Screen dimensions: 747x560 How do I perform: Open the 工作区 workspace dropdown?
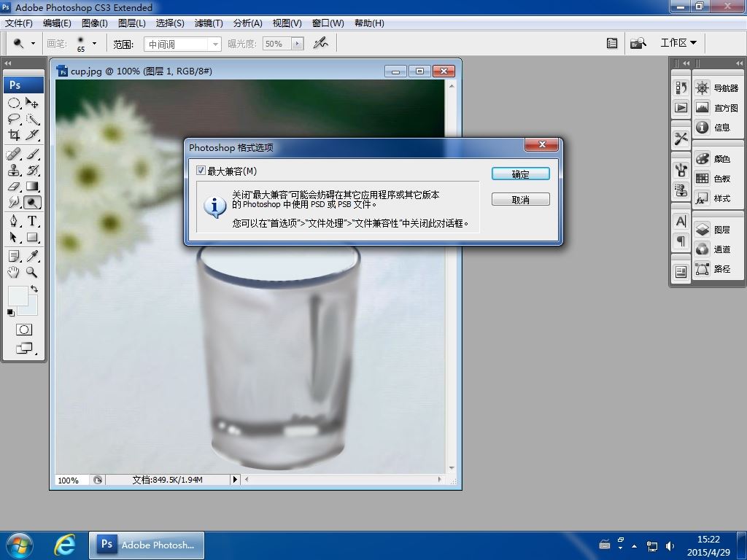click(678, 43)
